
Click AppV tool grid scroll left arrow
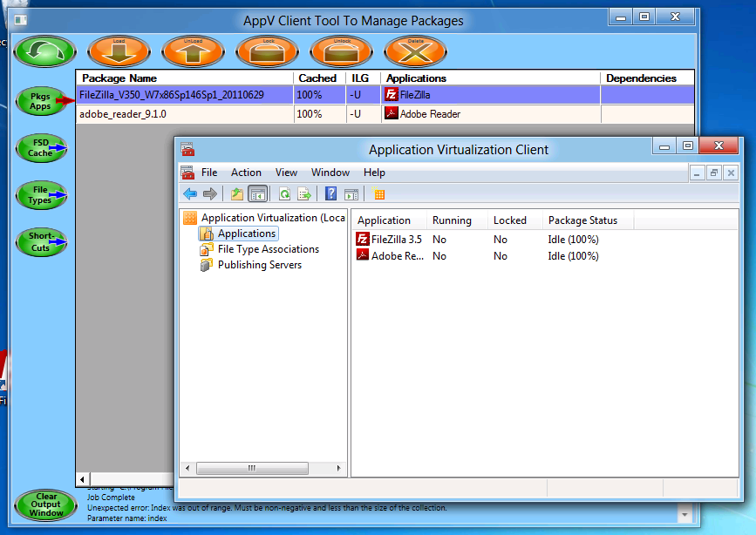tap(83, 479)
